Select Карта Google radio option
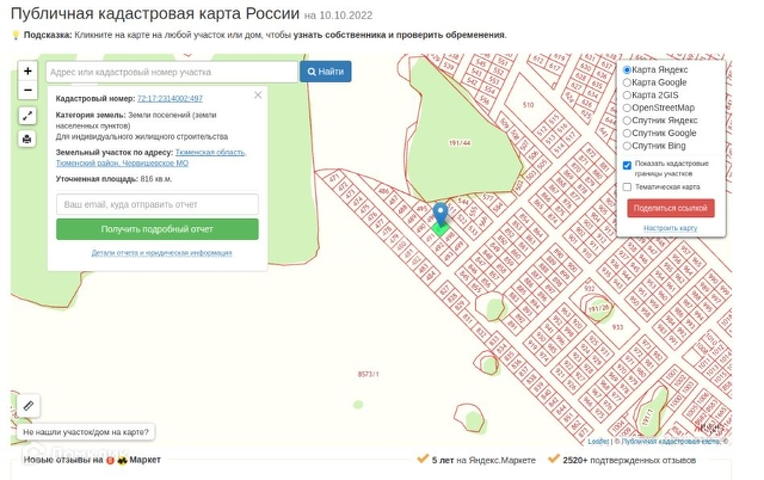The width and height of the screenshot is (764, 480). point(627,83)
